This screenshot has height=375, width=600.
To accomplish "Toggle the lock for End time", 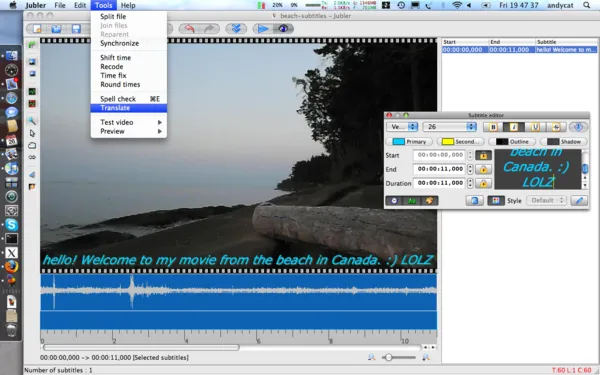I will click(x=483, y=170).
